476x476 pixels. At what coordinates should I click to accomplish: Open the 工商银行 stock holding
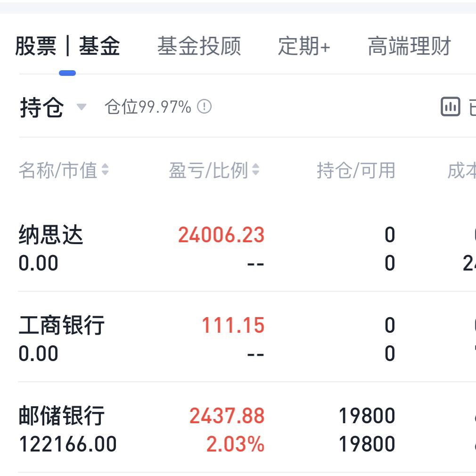click(x=61, y=325)
